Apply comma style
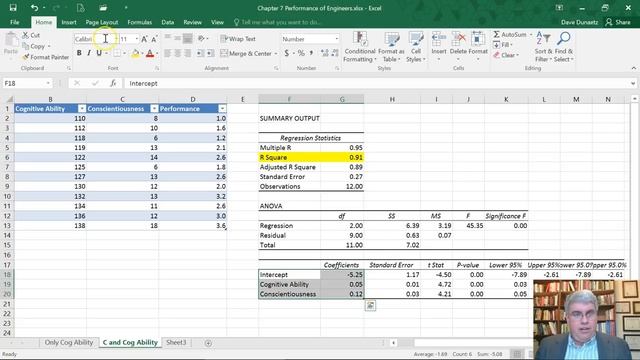Image resolution: width=640 pixels, height=360 pixels. point(311,53)
